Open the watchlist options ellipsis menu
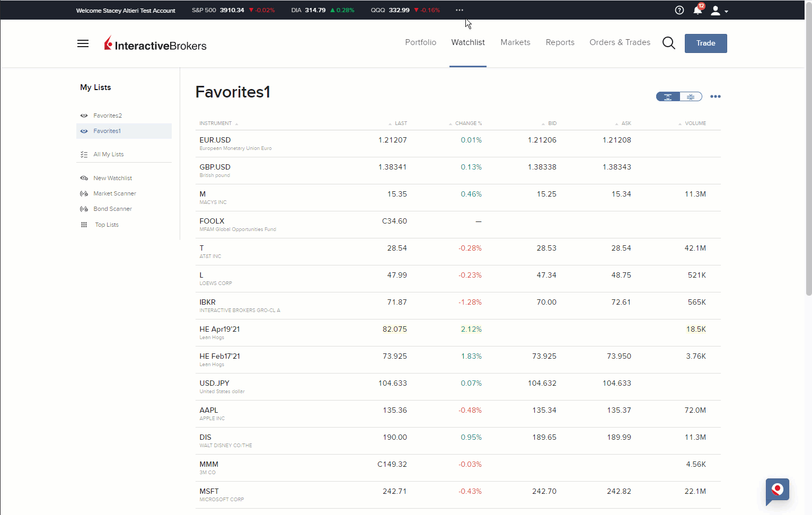Screen dimensions: 812x515 (716, 96)
